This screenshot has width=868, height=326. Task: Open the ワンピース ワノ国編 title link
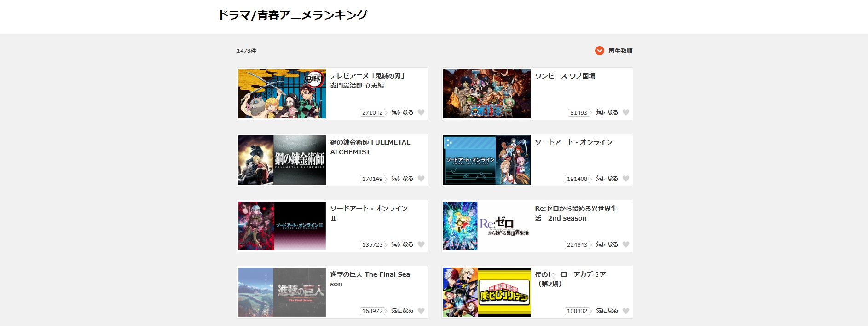(565, 76)
